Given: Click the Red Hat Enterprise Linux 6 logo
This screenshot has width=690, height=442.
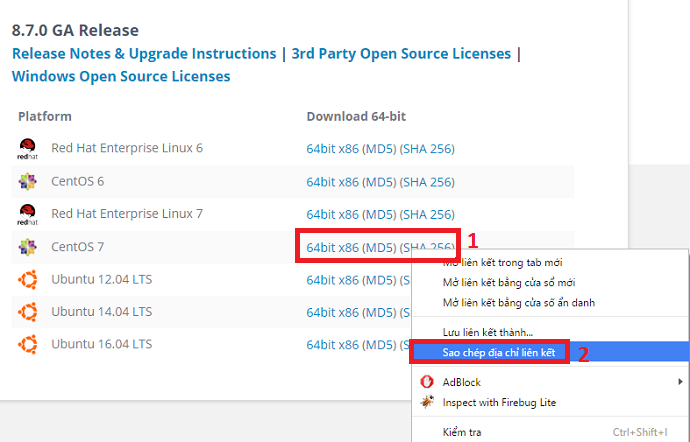Looking at the screenshot, I should [27, 149].
